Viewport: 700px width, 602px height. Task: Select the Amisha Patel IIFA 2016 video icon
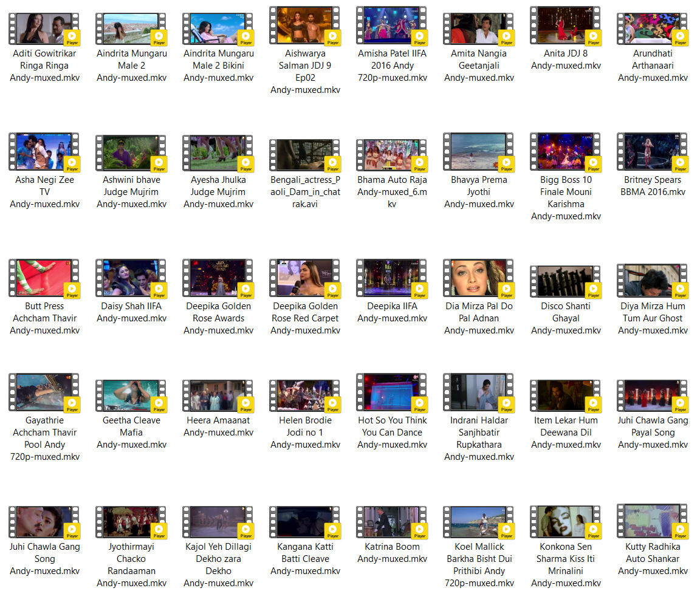click(392, 26)
